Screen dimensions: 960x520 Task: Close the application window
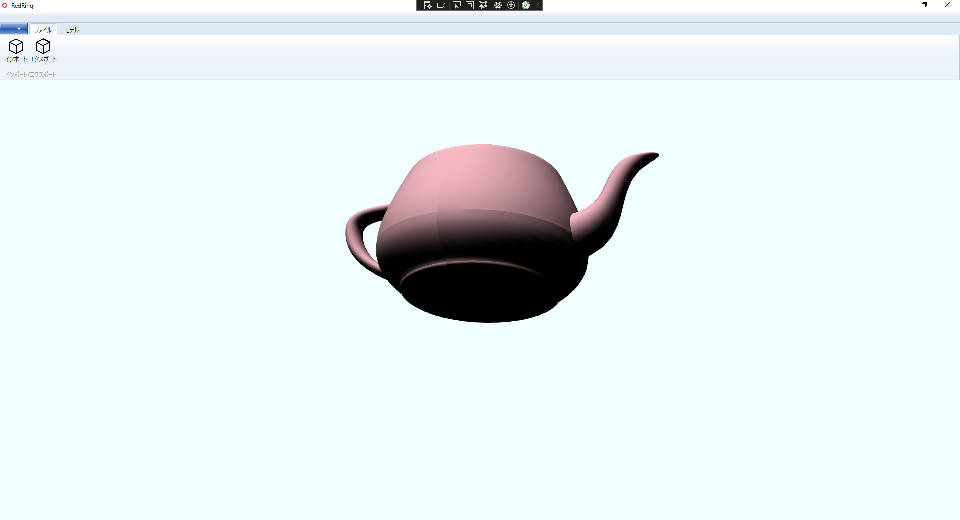pos(948,4)
